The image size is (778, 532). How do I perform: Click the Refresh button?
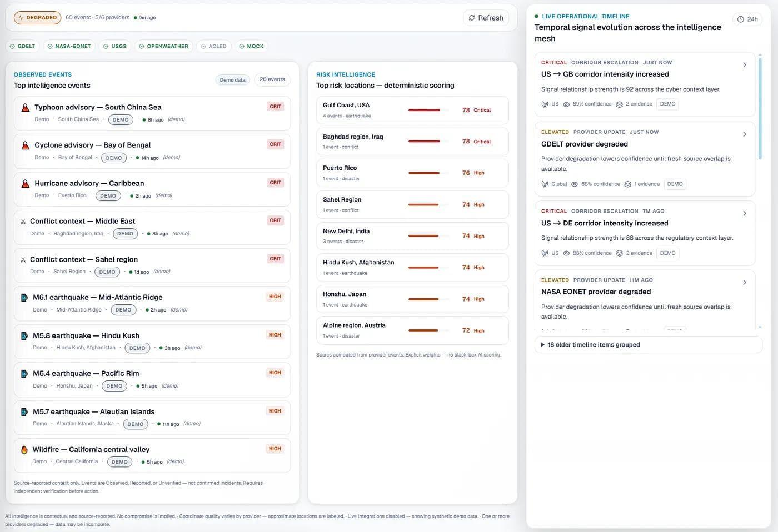pyautogui.click(x=486, y=18)
